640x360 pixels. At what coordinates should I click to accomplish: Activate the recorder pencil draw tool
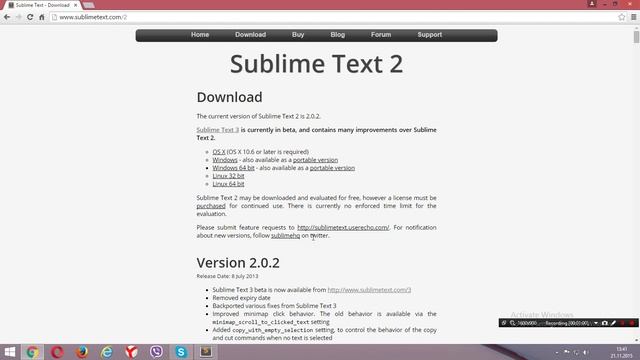tap(613, 323)
